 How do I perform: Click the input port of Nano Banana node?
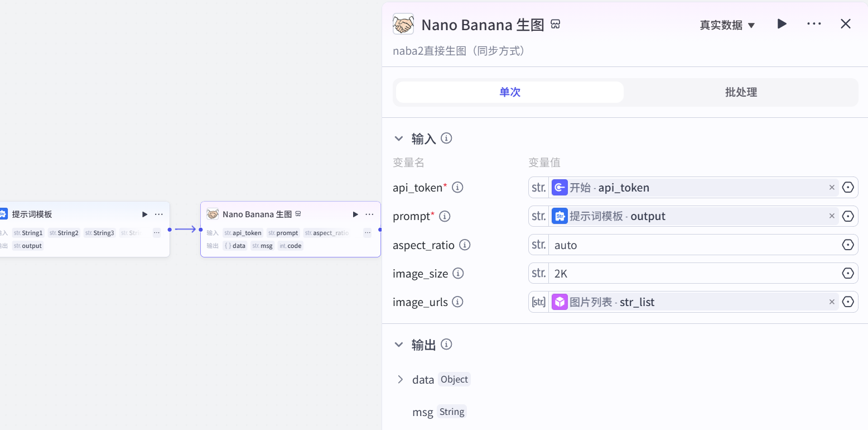click(201, 229)
